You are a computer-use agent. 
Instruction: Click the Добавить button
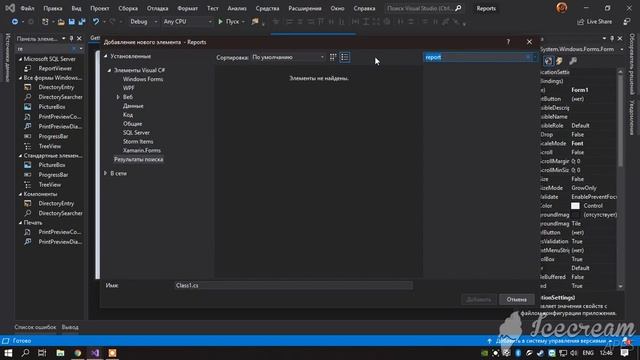click(479, 300)
